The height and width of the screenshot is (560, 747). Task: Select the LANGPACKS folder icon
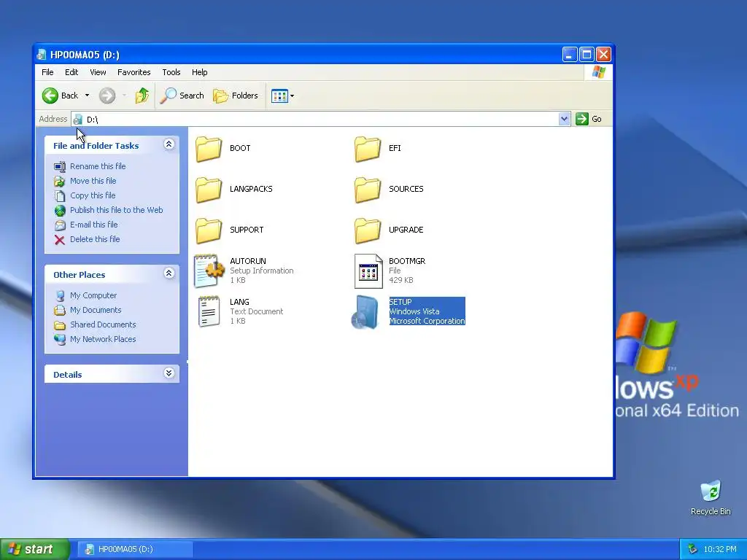pos(209,190)
